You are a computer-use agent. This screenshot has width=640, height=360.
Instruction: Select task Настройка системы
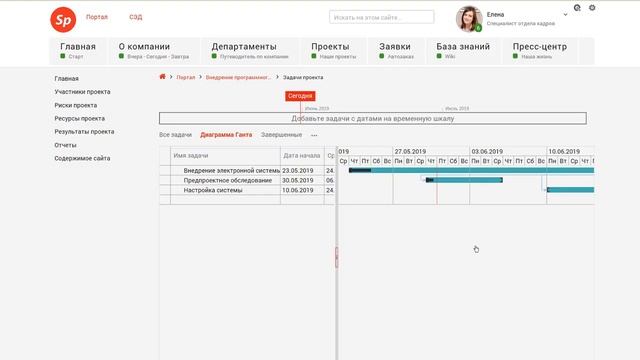point(213,190)
